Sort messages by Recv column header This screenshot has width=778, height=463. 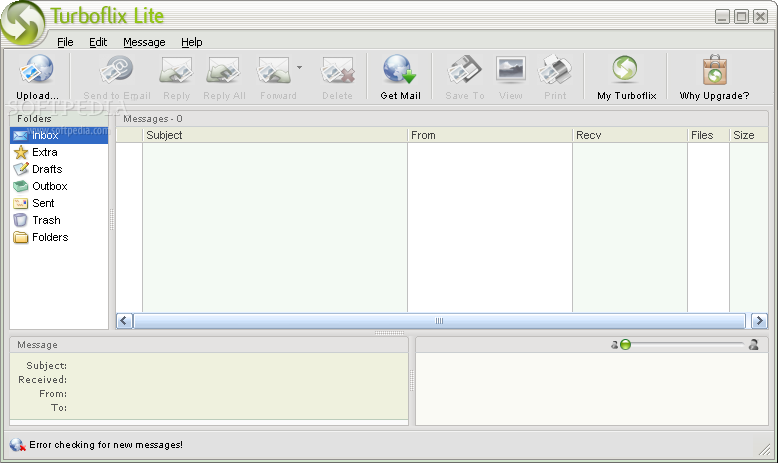tap(630, 135)
